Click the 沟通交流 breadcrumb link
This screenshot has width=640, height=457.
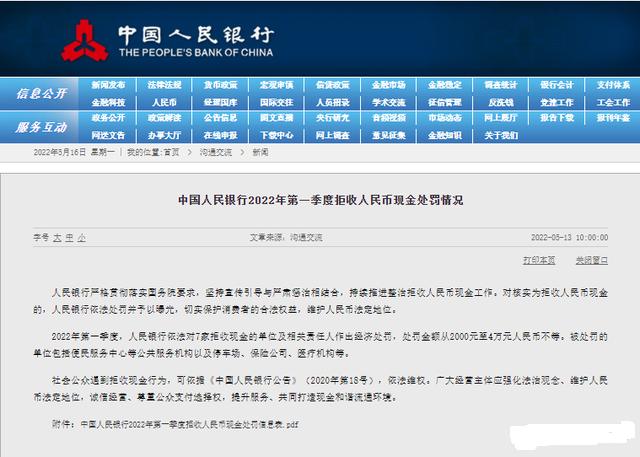(x=216, y=153)
